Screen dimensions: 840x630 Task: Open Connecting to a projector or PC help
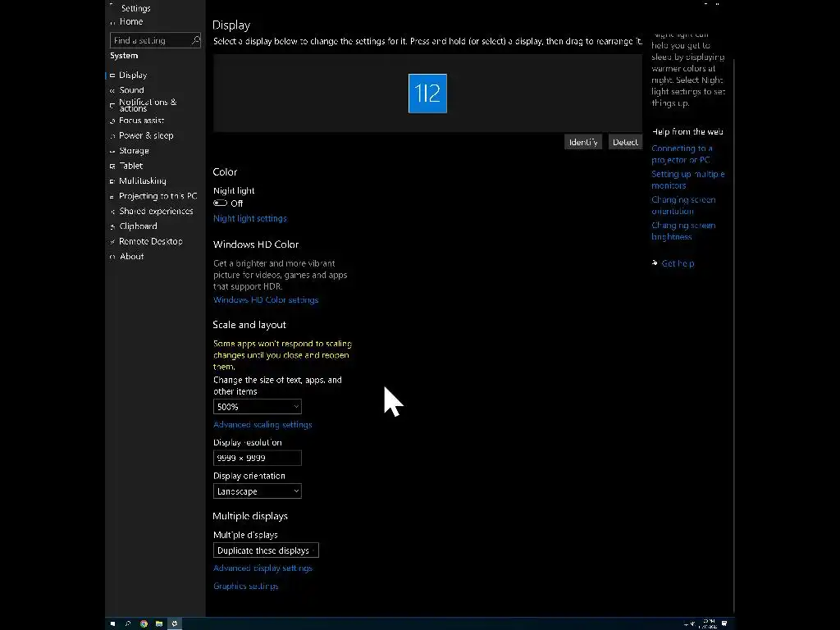click(x=682, y=153)
